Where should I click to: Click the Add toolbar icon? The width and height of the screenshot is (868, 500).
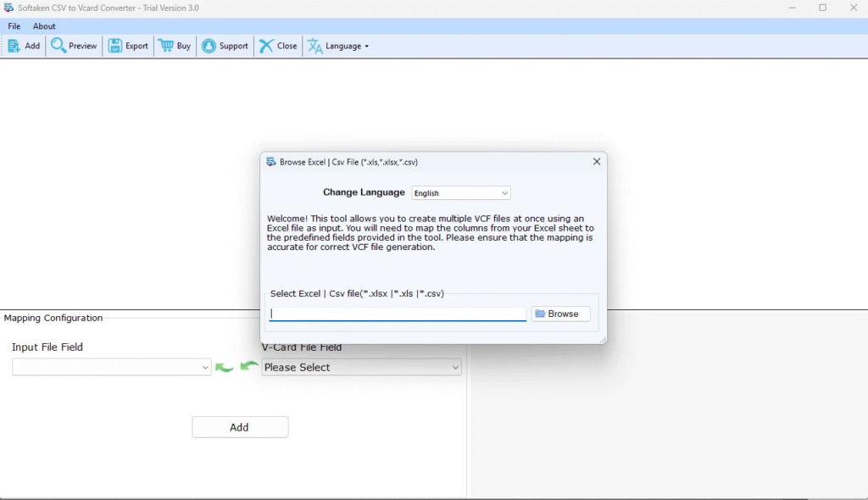[x=24, y=46]
